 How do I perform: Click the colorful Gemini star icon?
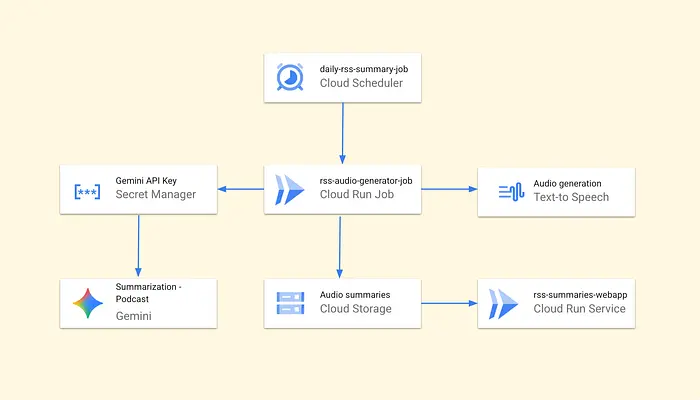click(87, 303)
